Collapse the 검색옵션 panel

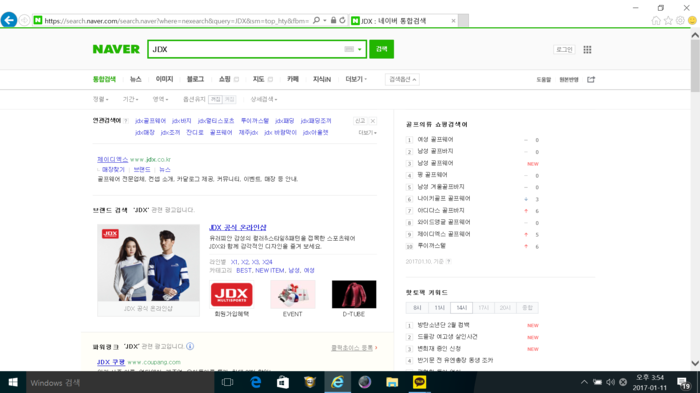pyautogui.click(x=402, y=79)
